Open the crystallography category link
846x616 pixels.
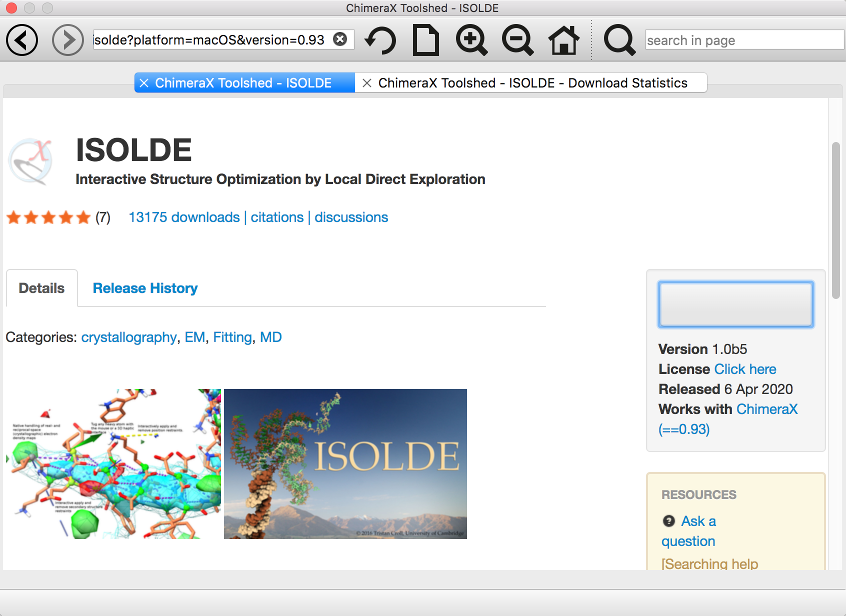129,337
